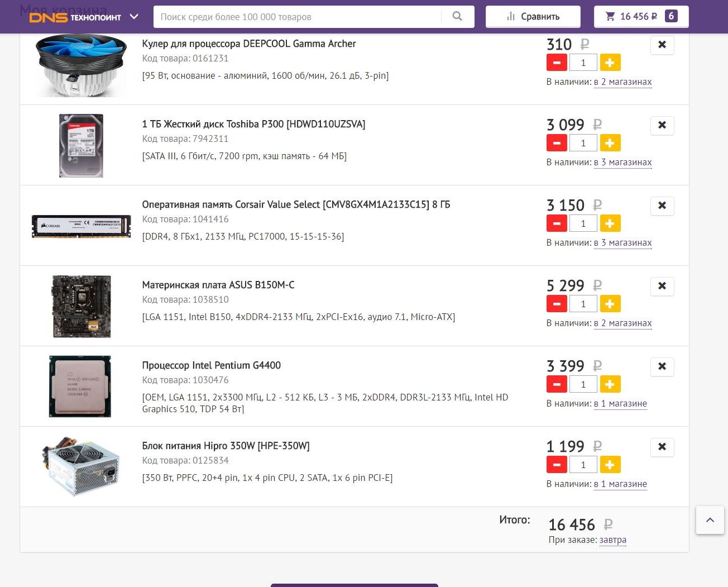
Task: Focus the product search field
Action: [297, 17]
